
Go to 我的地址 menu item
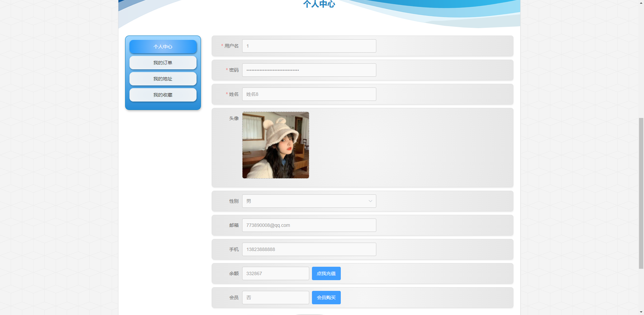click(163, 79)
